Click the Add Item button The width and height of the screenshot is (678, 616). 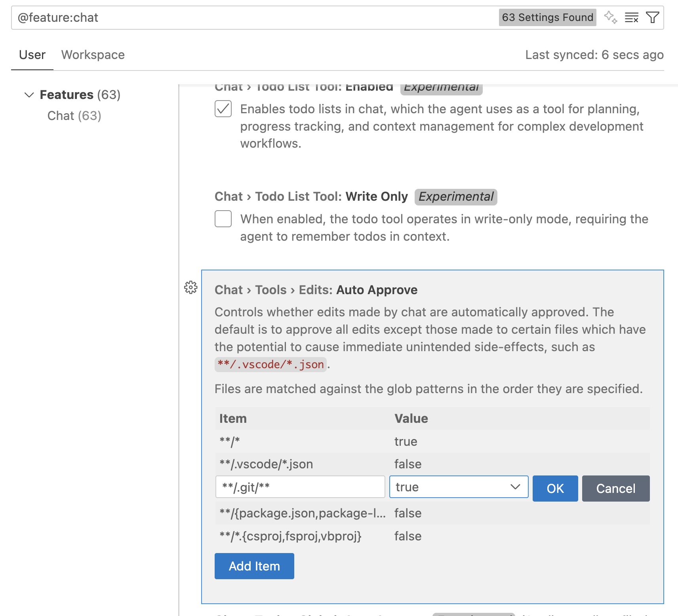point(254,566)
